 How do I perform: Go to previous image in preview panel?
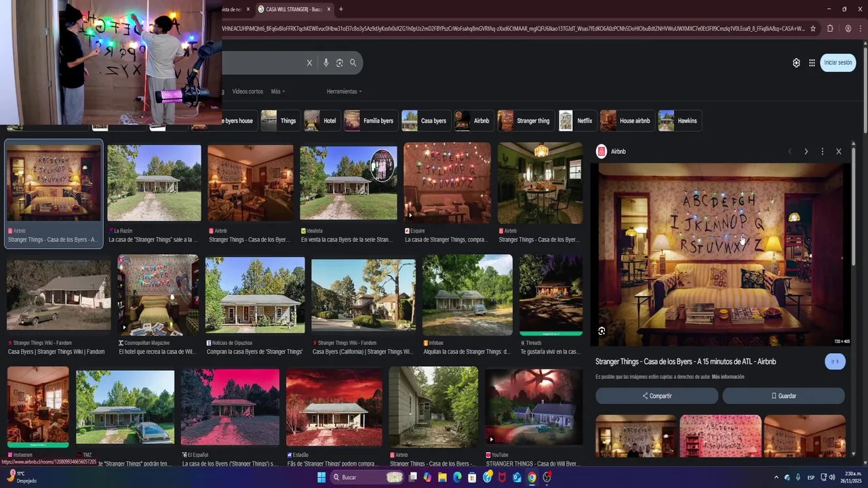789,152
